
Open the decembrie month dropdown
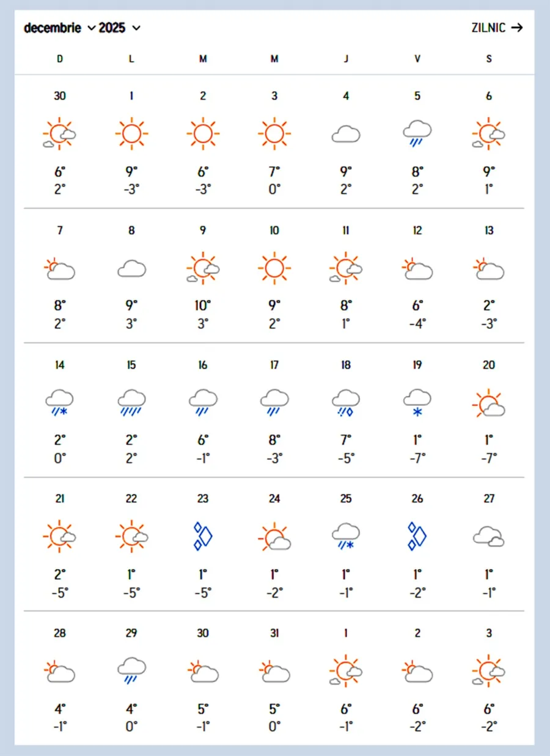[59, 28]
